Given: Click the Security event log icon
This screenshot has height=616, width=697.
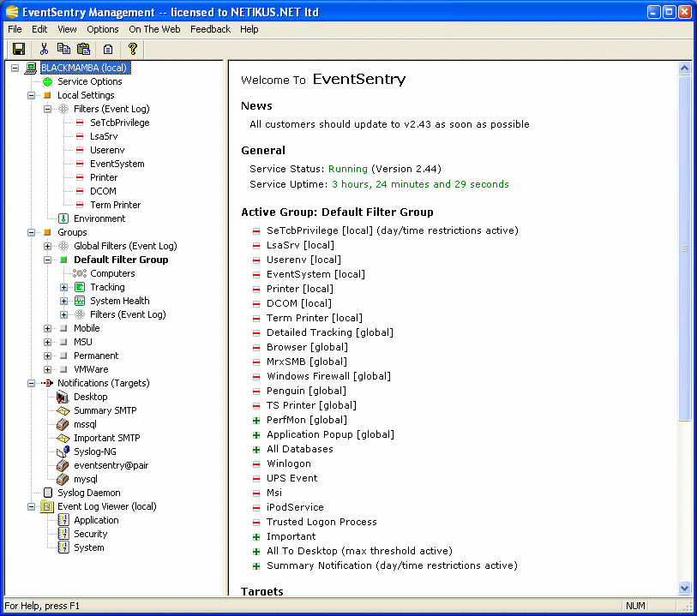Looking at the screenshot, I should click(x=63, y=534).
